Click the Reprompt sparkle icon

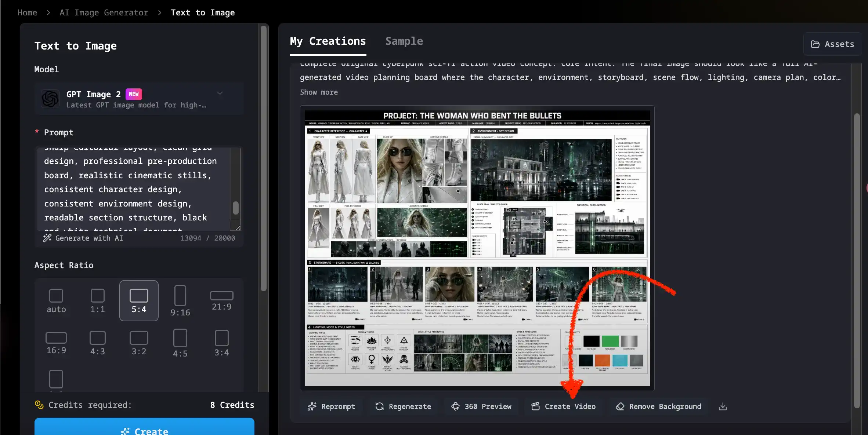pyautogui.click(x=312, y=406)
